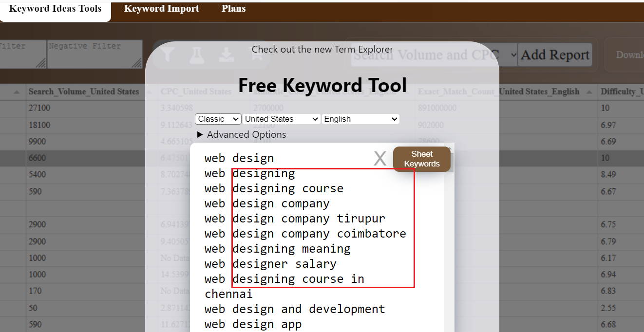Click the funnel filter icon in toolbar
The width and height of the screenshot is (644, 332).
click(168, 55)
